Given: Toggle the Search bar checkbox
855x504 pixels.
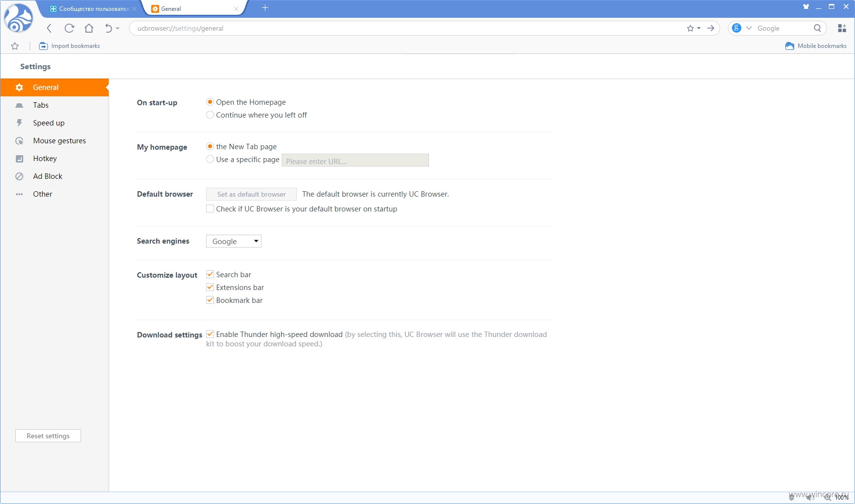Looking at the screenshot, I should (210, 274).
